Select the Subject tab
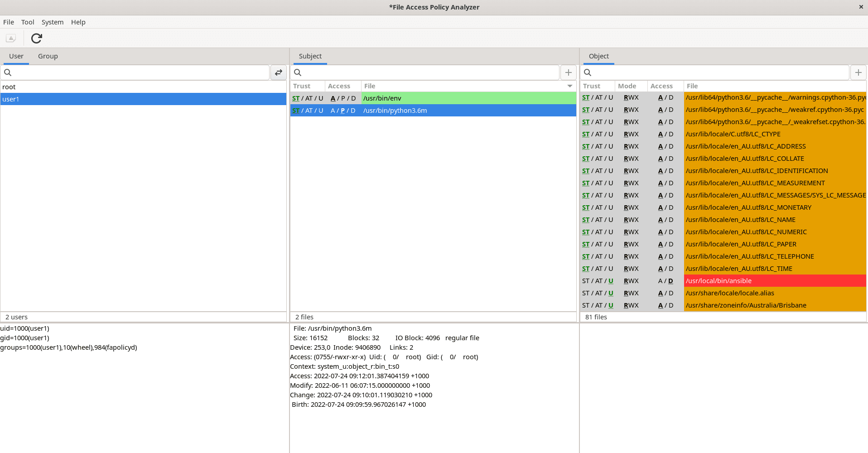 pos(310,56)
